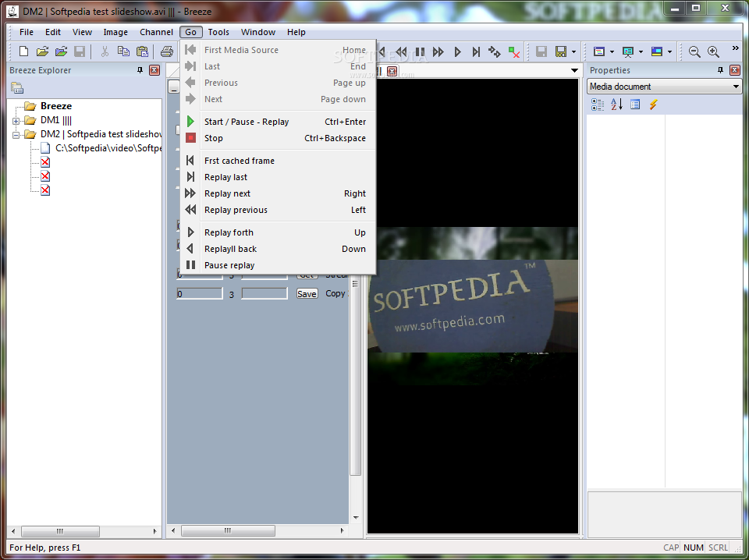Open the File menu
Screen dimensions: 749x560
[27, 32]
